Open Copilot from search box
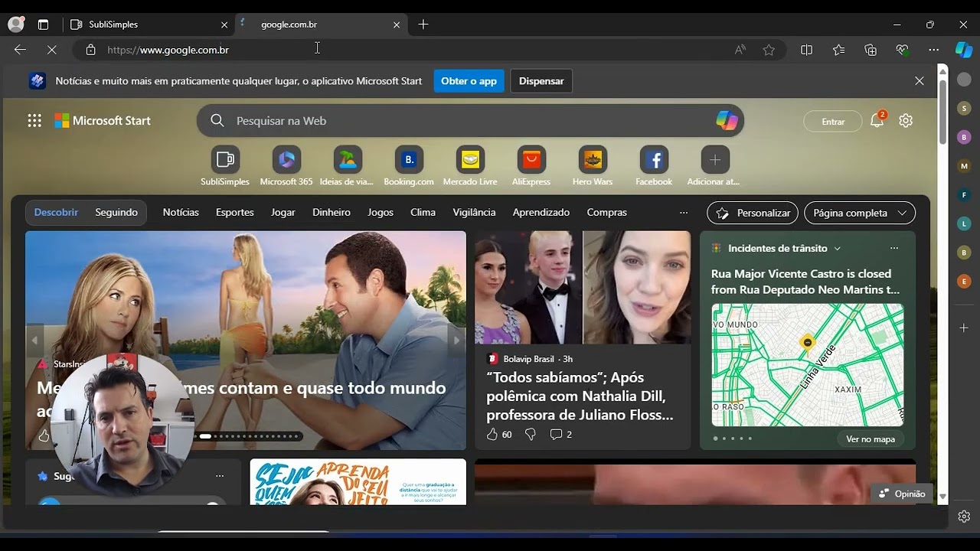 click(727, 120)
